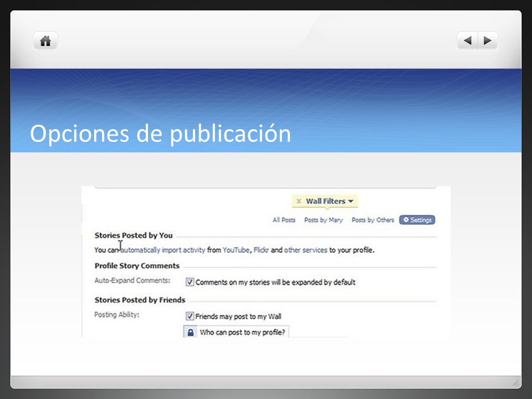This screenshot has width=532, height=399.
Task: Click the resize grip at slide corner
Action: [x=515, y=383]
